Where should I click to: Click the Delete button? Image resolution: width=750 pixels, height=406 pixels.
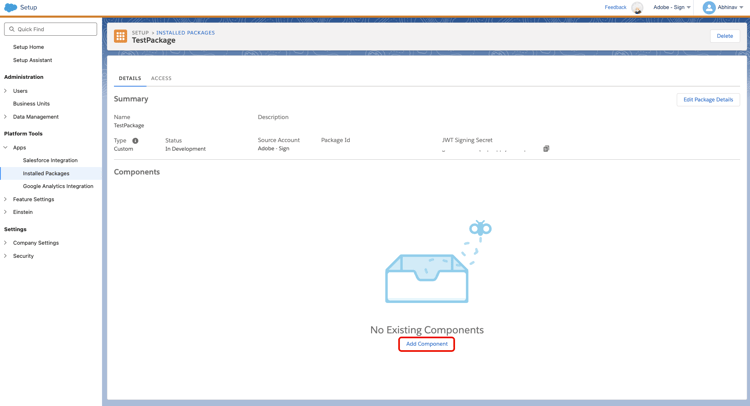point(725,36)
